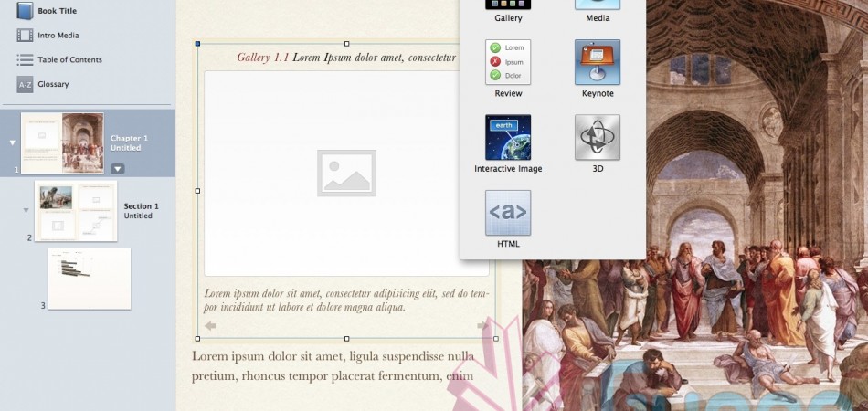Insert a Keynote widget

click(x=598, y=63)
